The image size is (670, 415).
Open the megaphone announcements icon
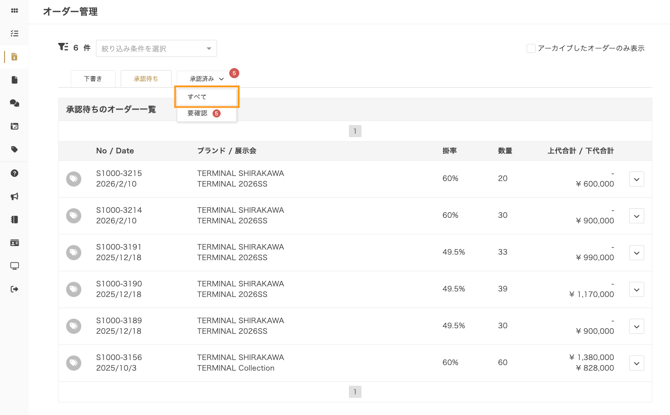(x=14, y=196)
